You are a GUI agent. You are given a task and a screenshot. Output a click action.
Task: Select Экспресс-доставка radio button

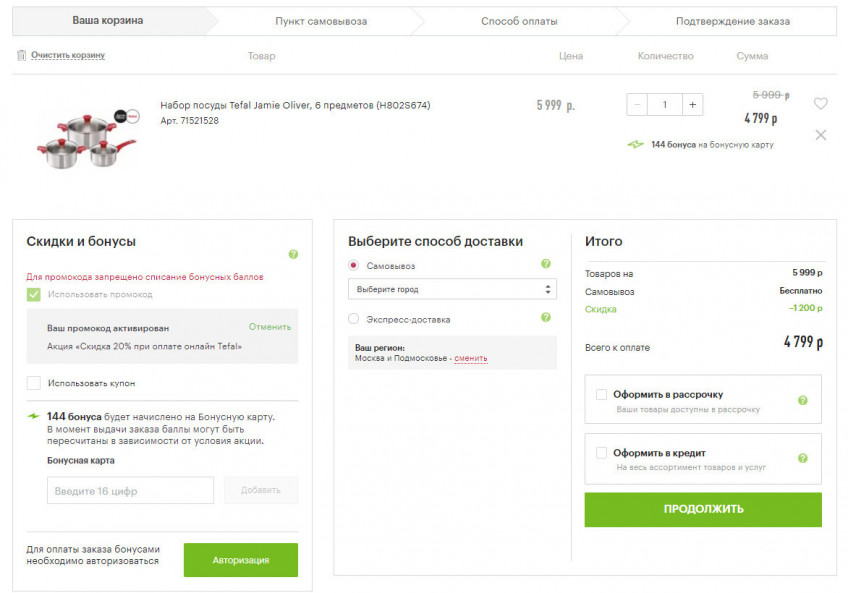(354, 319)
